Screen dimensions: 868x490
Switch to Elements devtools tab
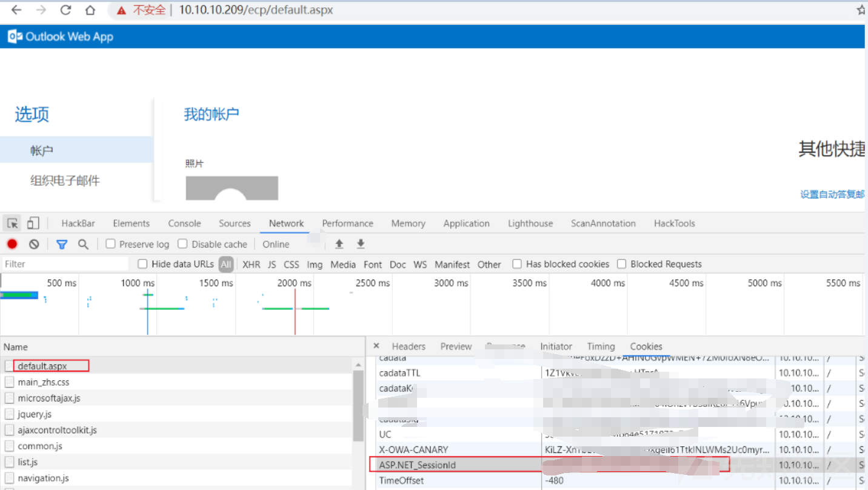[131, 223]
